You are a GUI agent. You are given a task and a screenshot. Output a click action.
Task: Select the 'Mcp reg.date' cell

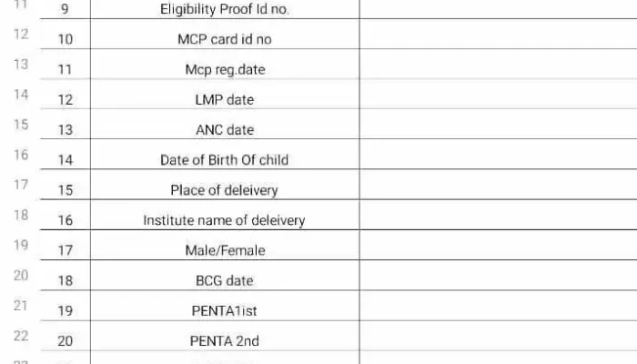225,65
